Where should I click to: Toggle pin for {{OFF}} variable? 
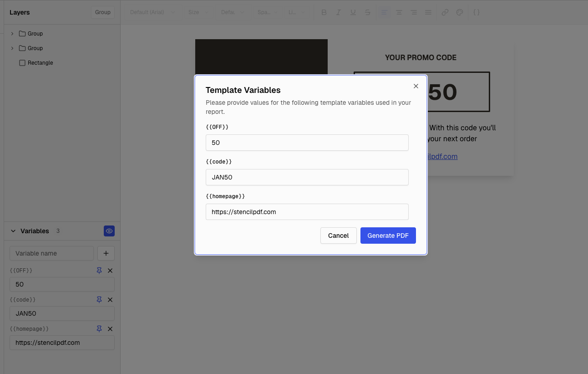pos(99,271)
